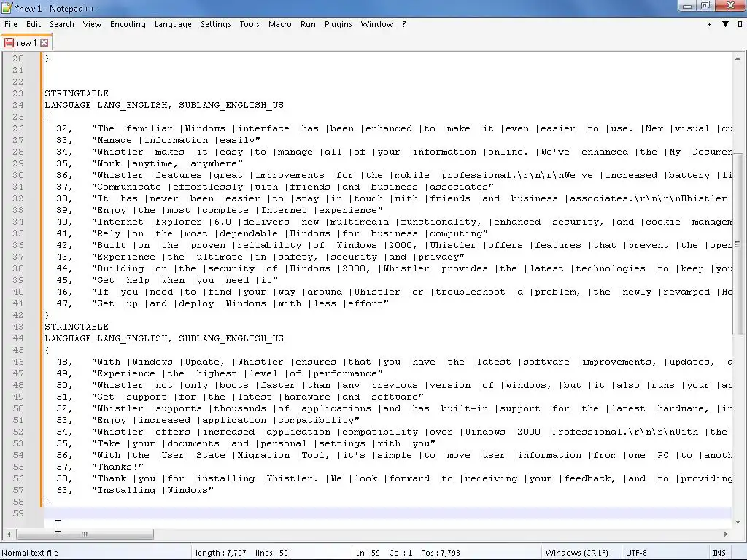Click the text 'Experience the ultimate in safety'
This screenshot has height=560, width=747.
pos(204,257)
